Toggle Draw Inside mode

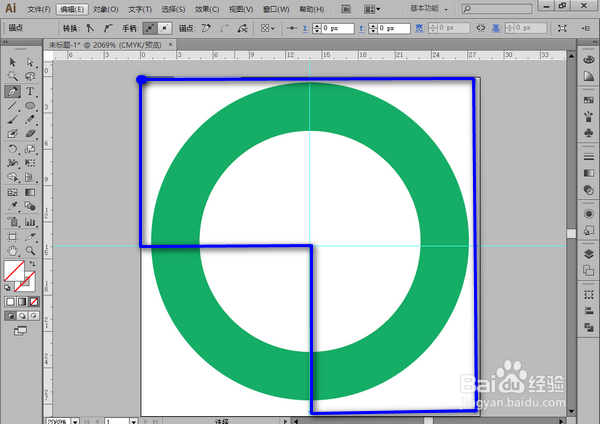(34, 316)
